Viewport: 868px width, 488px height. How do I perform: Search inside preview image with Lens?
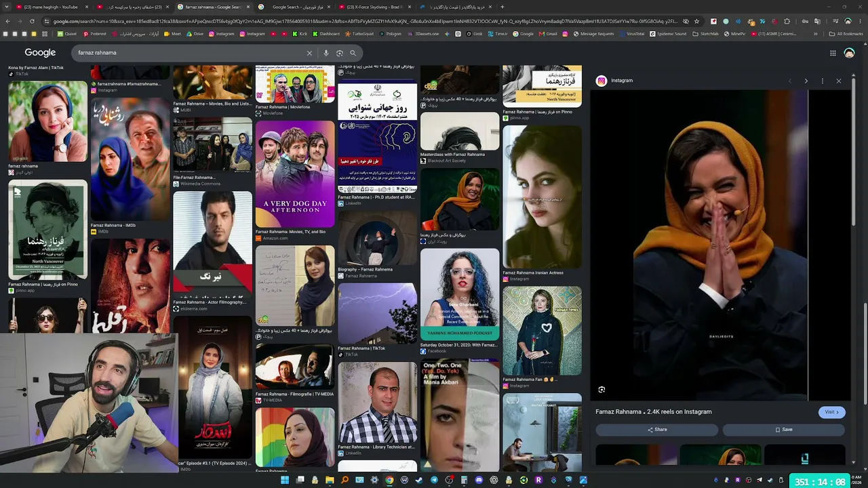(x=601, y=390)
